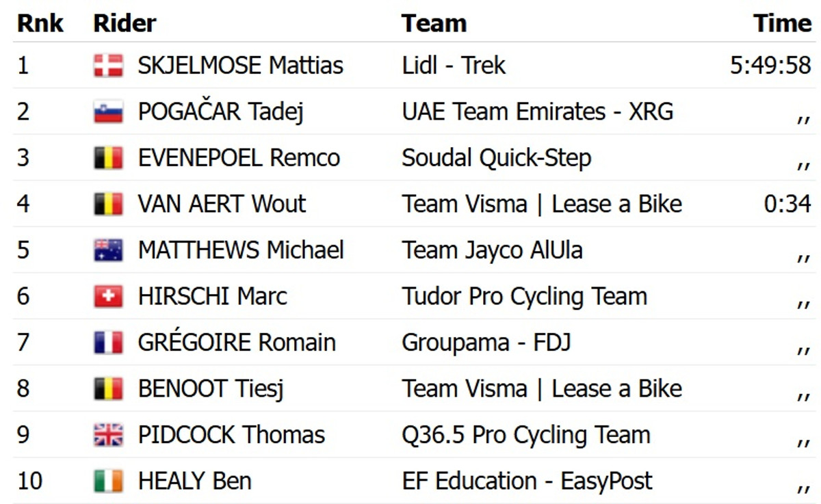Click the Team column header
The height and width of the screenshot is (504, 821).
click(x=434, y=23)
